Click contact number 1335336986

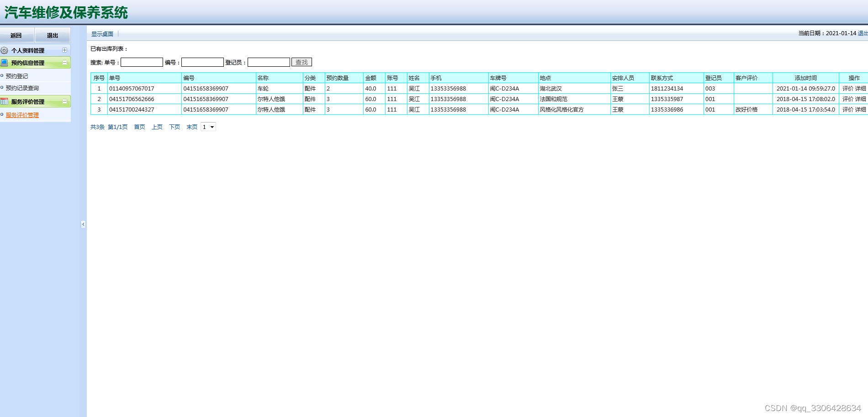pyautogui.click(x=667, y=110)
